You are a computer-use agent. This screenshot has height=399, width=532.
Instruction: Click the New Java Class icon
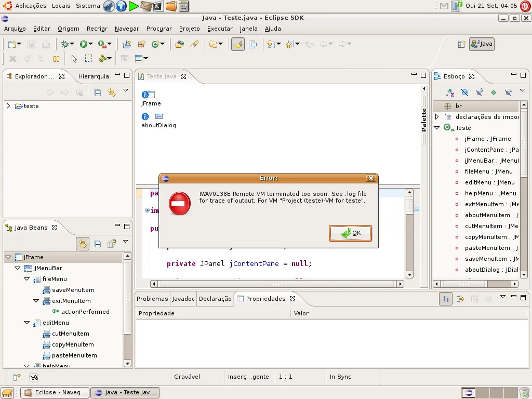(x=155, y=45)
